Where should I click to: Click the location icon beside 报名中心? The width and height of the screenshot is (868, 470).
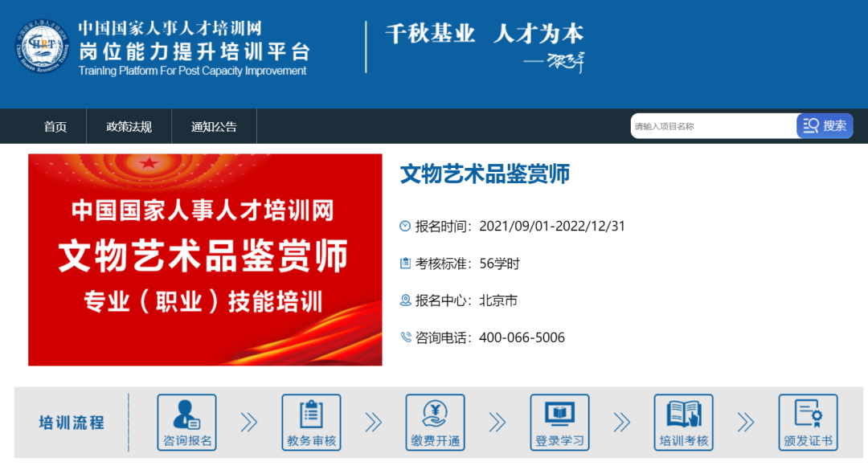[x=405, y=300]
